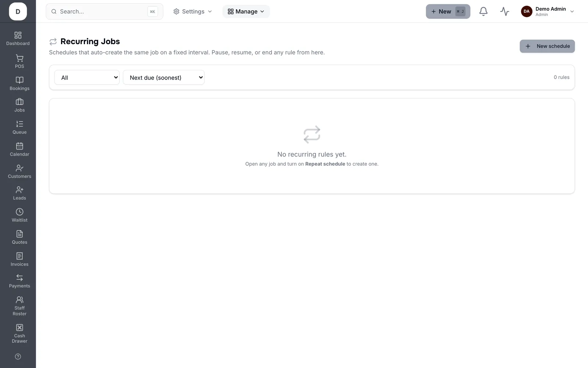Image resolution: width=588 pixels, height=368 pixels.
Task: Open Staff Roster page
Action: 19,306
